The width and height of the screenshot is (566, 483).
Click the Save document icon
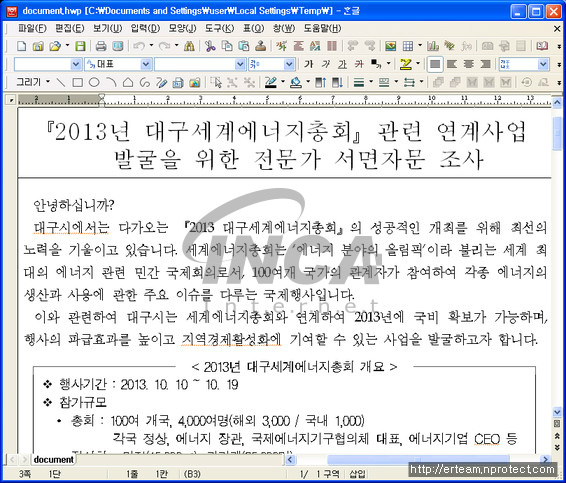(x=80, y=46)
